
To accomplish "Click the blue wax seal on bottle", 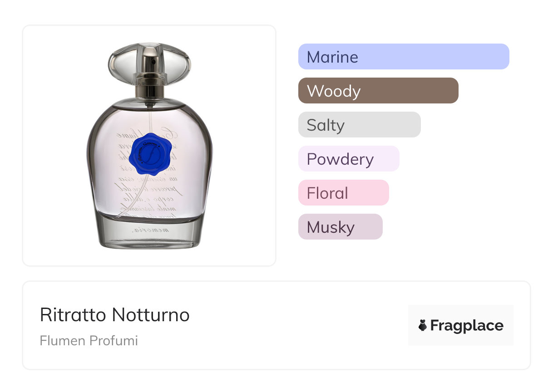I will pos(149,155).
